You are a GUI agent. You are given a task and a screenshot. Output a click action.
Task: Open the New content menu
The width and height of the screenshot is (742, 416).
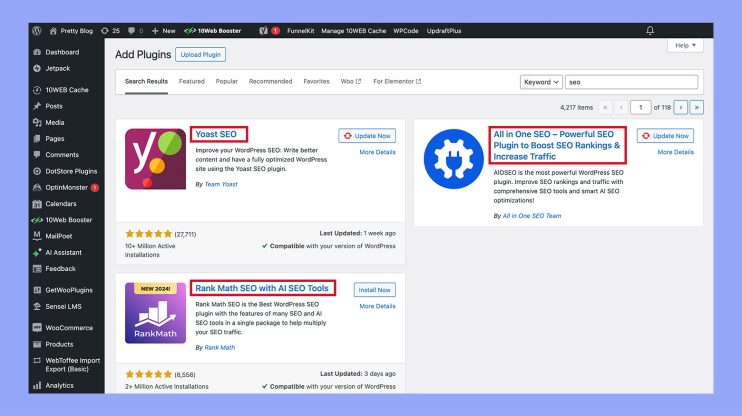coord(163,31)
